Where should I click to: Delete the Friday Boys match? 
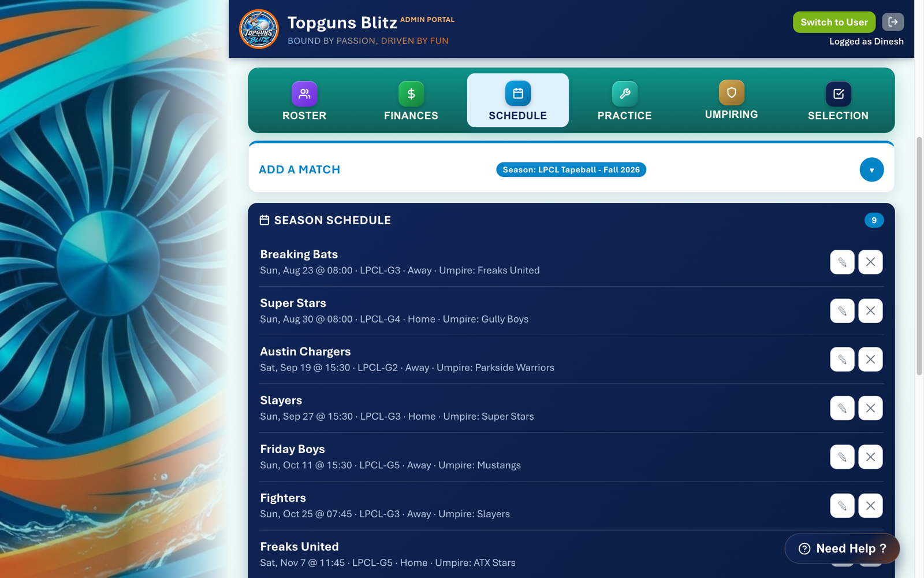(870, 457)
